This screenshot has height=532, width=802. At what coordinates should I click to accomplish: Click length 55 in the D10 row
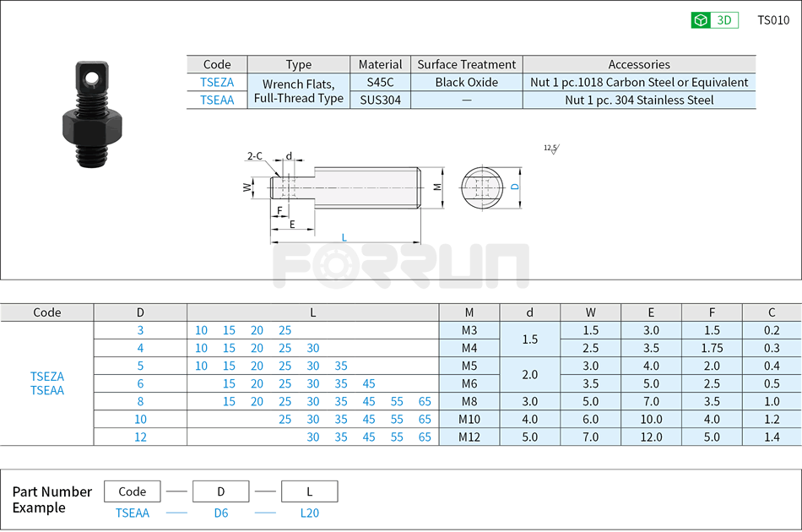click(396, 419)
